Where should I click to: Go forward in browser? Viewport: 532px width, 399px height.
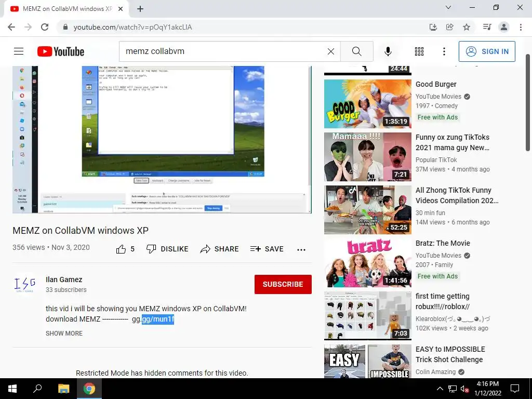(x=28, y=27)
